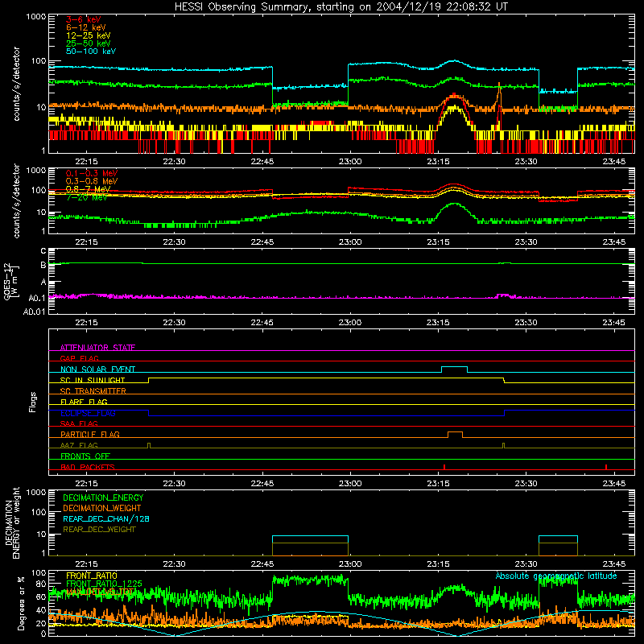644x644 pixels.
Task: Click the DECIMATION_ENERGY legend label
Action: pyautogui.click(x=103, y=497)
